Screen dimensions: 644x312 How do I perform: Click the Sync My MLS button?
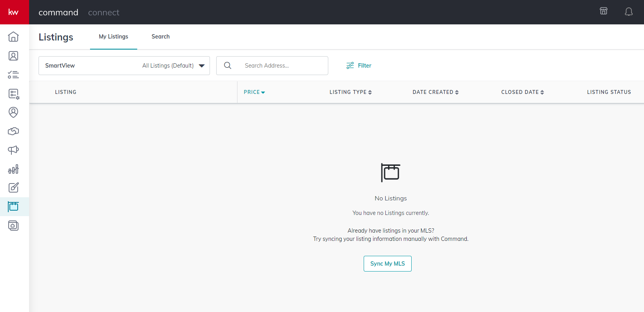[388, 264]
